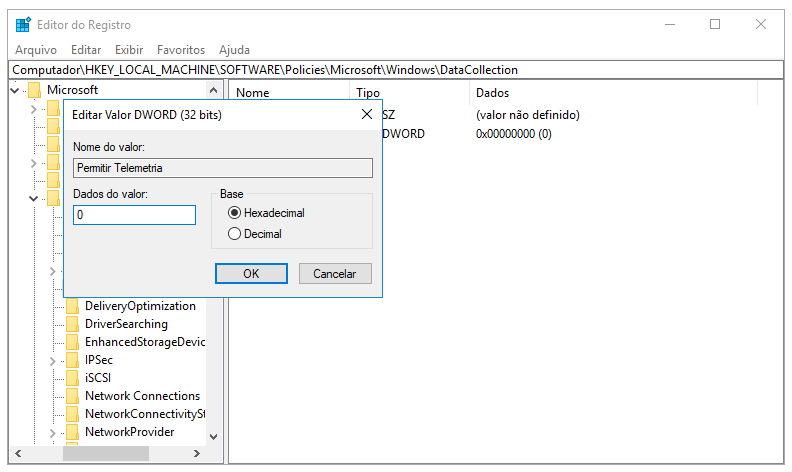Screen dimensions: 792x472
Task: Expand the IPSec tree node
Action: 53,360
